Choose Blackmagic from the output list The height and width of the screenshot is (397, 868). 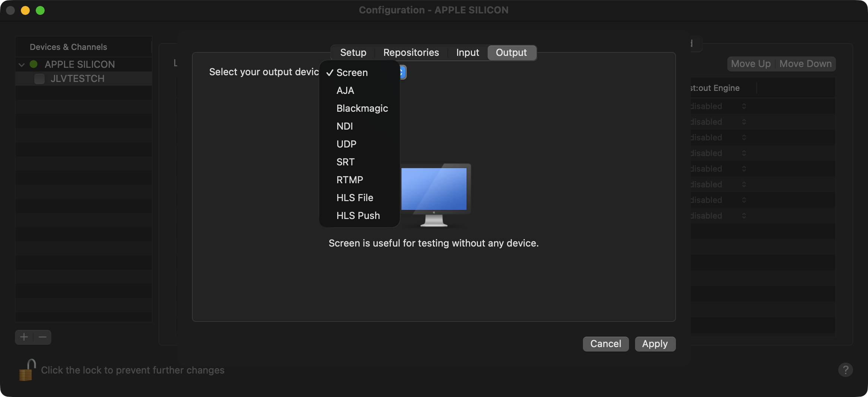point(362,108)
